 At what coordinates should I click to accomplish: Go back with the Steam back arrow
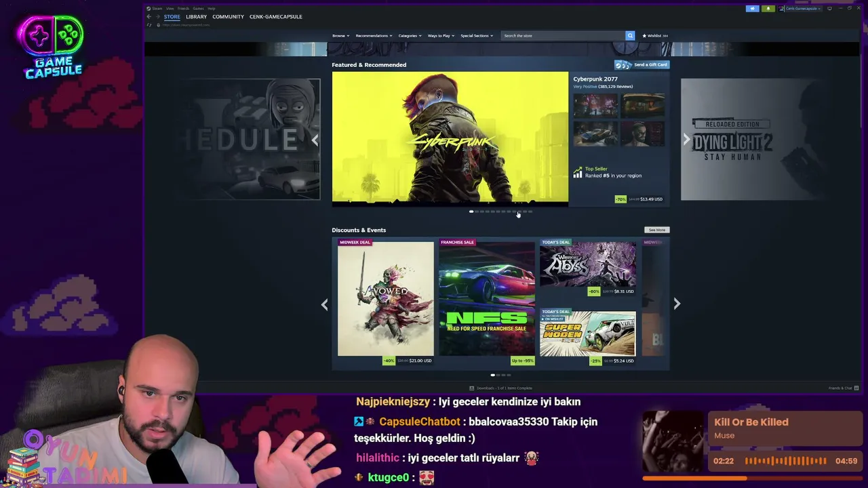coord(149,16)
